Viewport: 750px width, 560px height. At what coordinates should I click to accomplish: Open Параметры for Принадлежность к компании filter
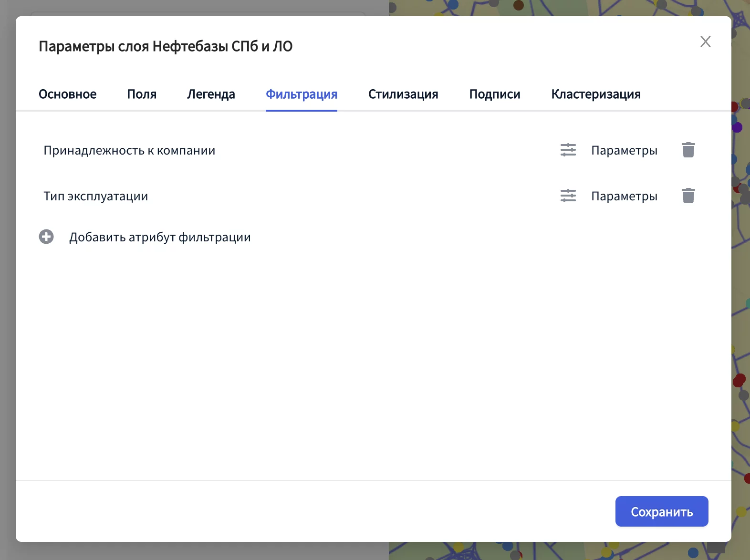tap(624, 150)
